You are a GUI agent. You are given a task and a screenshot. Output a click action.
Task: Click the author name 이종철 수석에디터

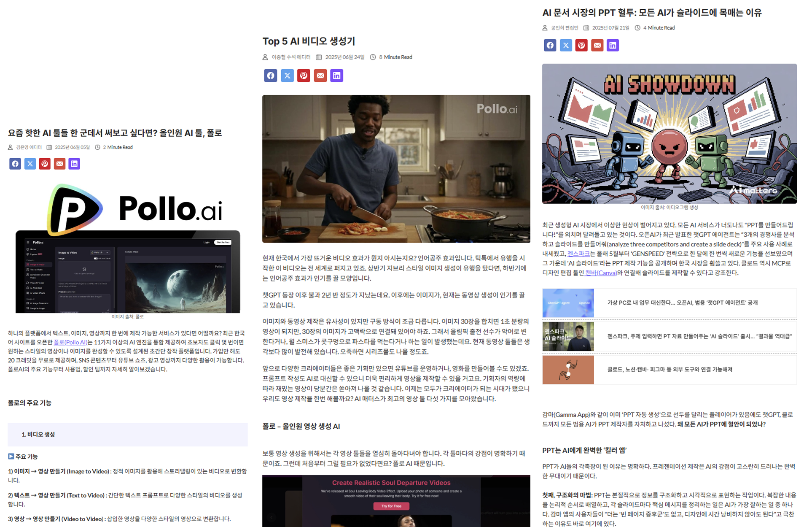[x=291, y=57]
